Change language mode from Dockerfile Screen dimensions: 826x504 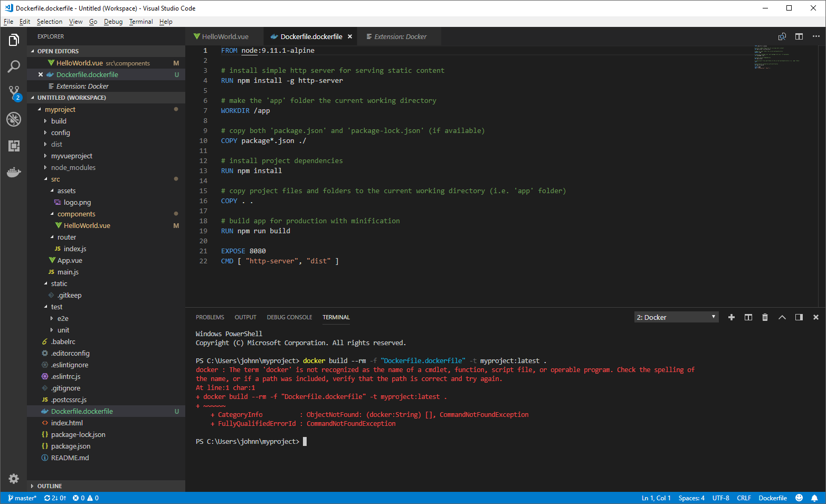[x=773, y=498]
